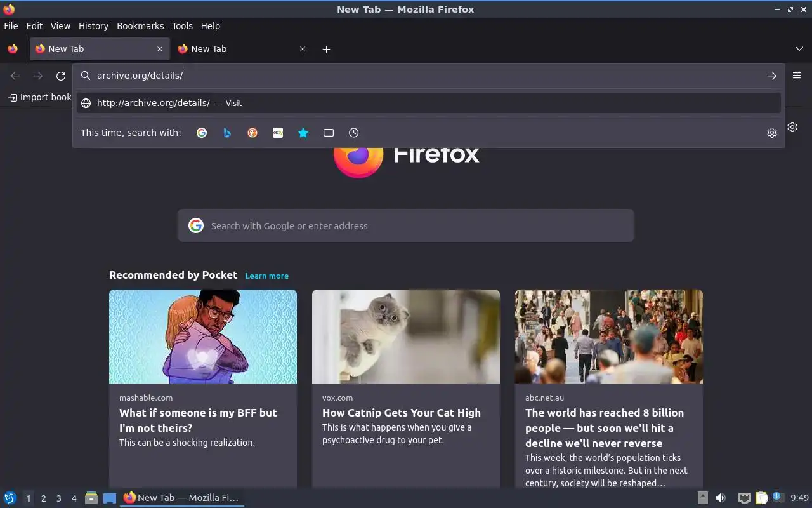812x508 pixels.
Task: Search in History clock icon
Action: coord(354,133)
